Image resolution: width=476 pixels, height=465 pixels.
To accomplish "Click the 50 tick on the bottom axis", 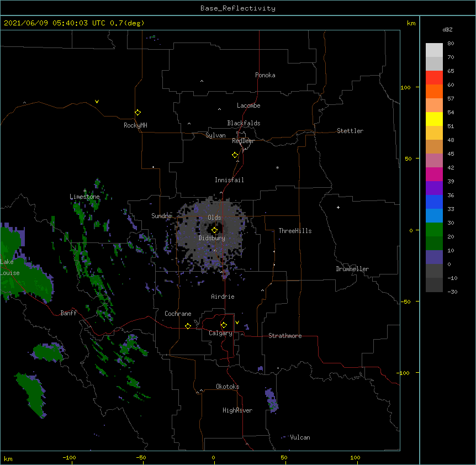I will click(x=284, y=457).
